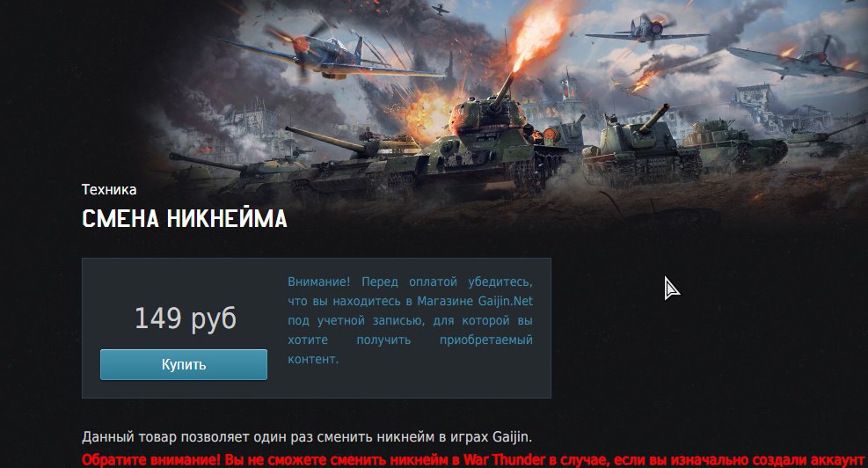Click the blue Внимание! notice paragraph

coord(410,320)
